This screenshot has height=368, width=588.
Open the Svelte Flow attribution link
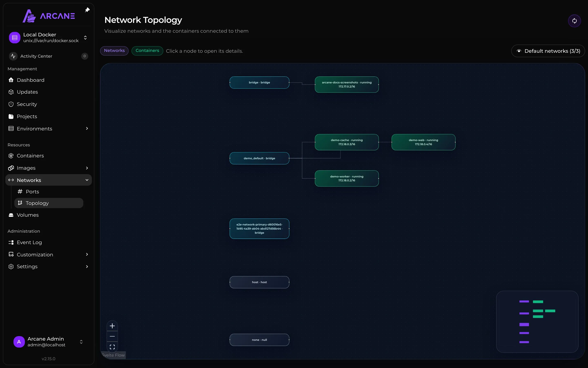click(x=113, y=355)
